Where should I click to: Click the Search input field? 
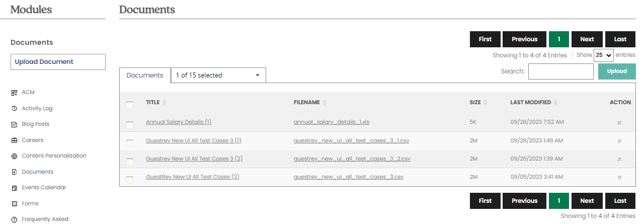(x=561, y=71)
